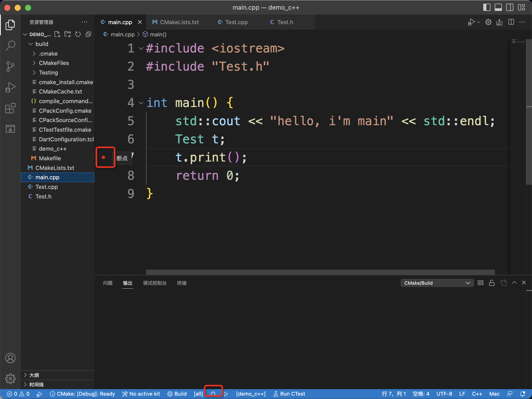Toggle the breakpoint on line 7

[x=103, y=157]
